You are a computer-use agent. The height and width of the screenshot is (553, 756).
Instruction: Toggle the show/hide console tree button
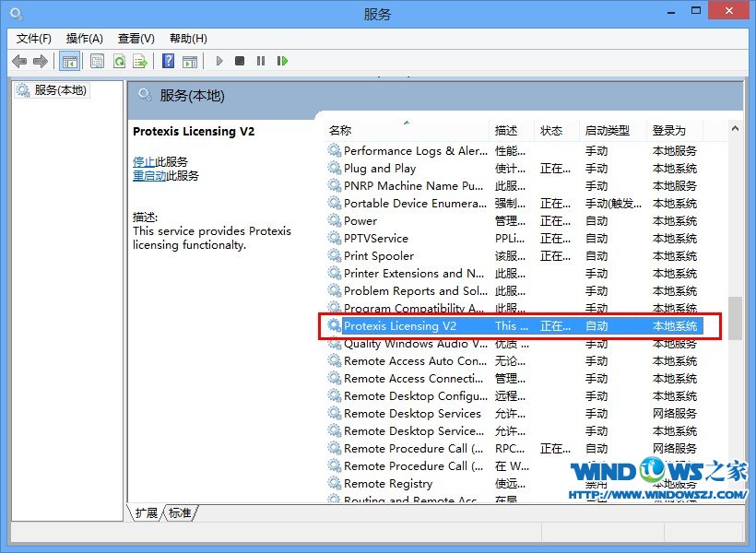68,61
